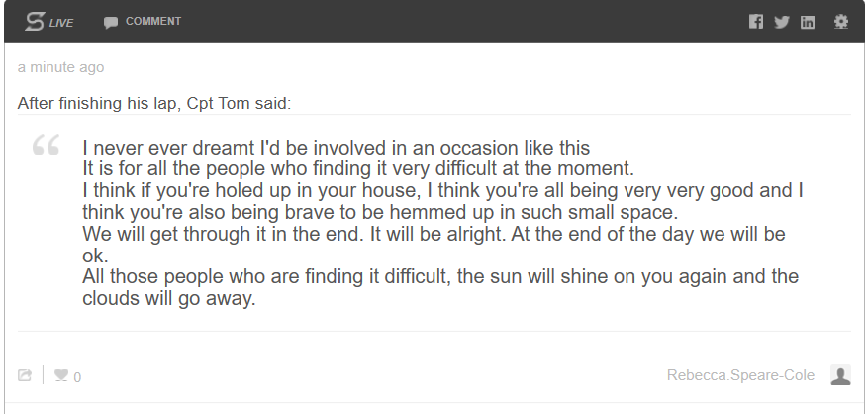This screenshot has width=868, height=414.
Task: Open the COMMENT section
Action: click(x=153, y=21)
